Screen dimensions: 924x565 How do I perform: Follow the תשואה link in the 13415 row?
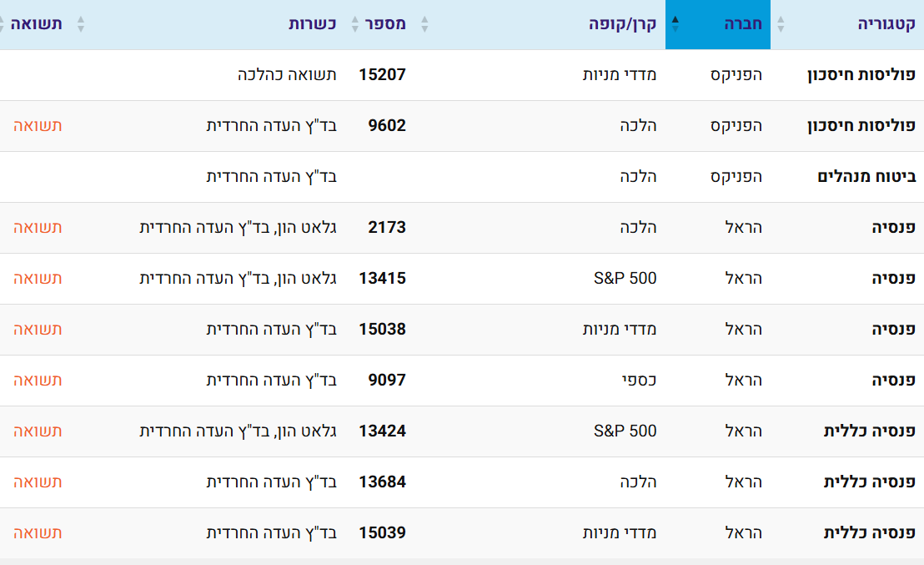pyautogui.click(x=38, y=279)
